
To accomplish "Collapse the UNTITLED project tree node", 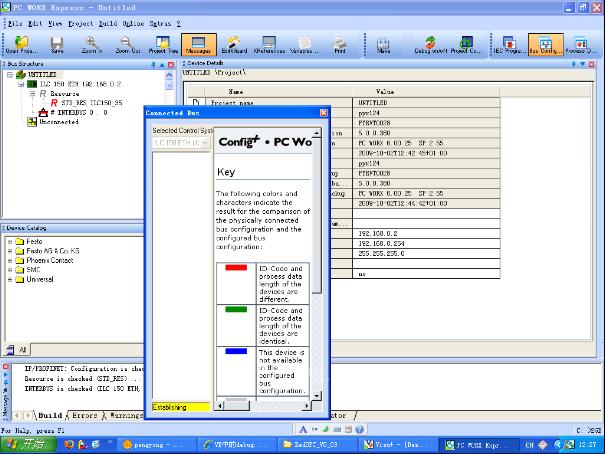I will coord(9,75).
